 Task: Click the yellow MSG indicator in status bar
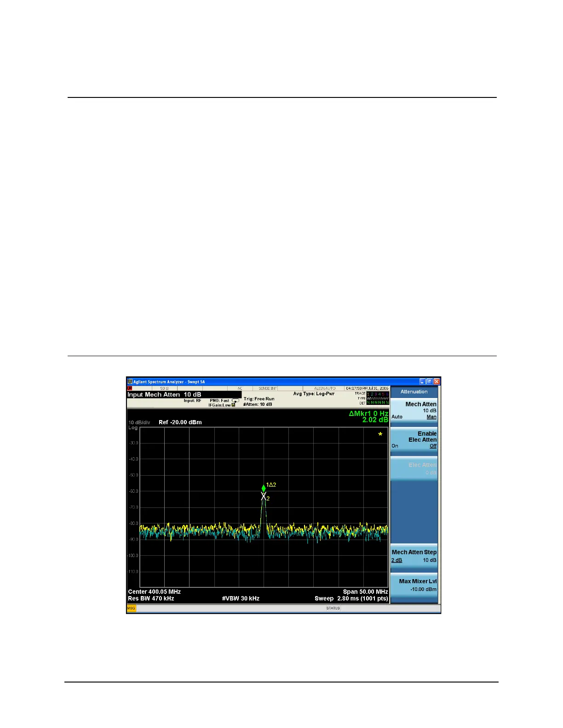pyautogui.click(x=131, y=608)
